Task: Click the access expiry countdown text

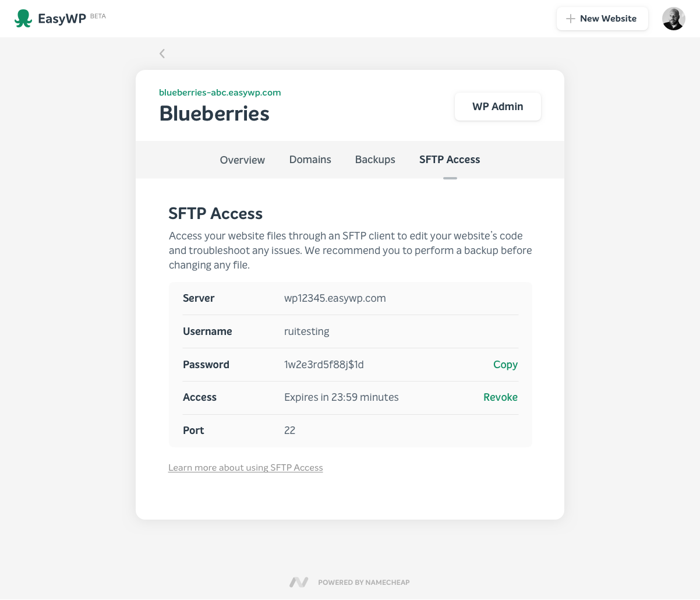Action: tap(341, 397)
